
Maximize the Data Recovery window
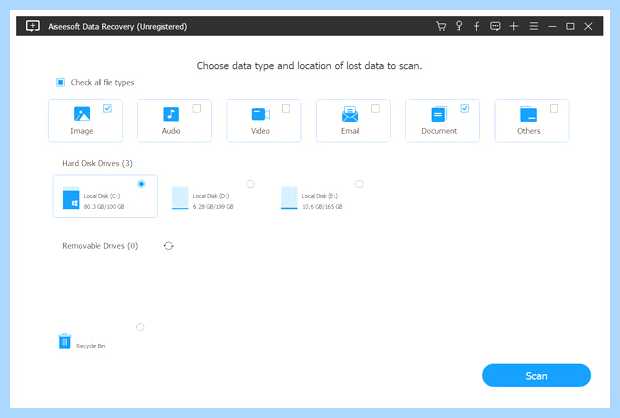(x=570, y=26)
